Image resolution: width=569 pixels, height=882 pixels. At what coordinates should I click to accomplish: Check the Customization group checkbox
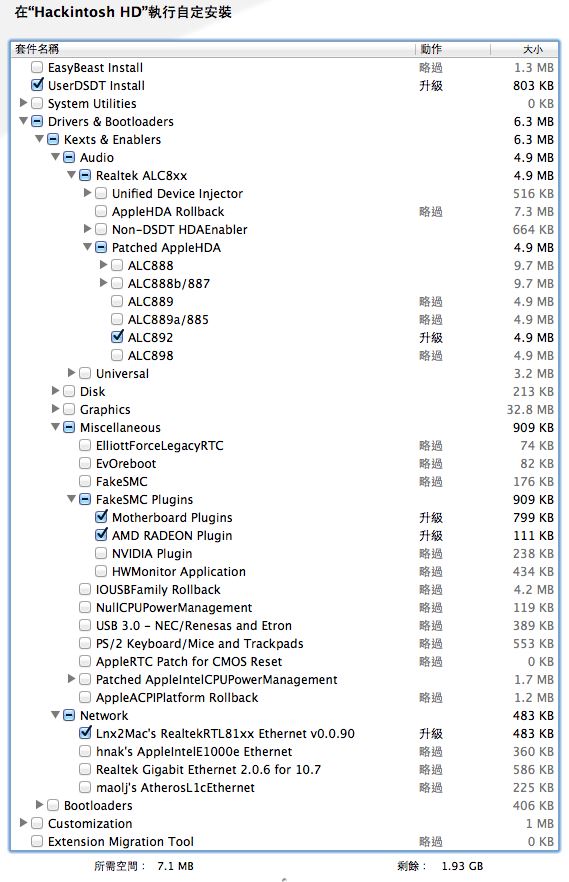coord(37,824)
